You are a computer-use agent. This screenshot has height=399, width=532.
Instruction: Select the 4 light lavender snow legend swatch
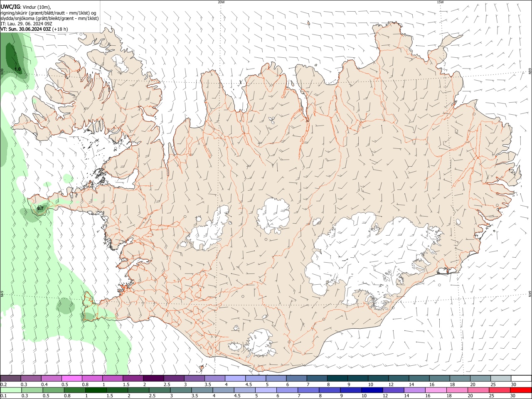click(235, 379)
